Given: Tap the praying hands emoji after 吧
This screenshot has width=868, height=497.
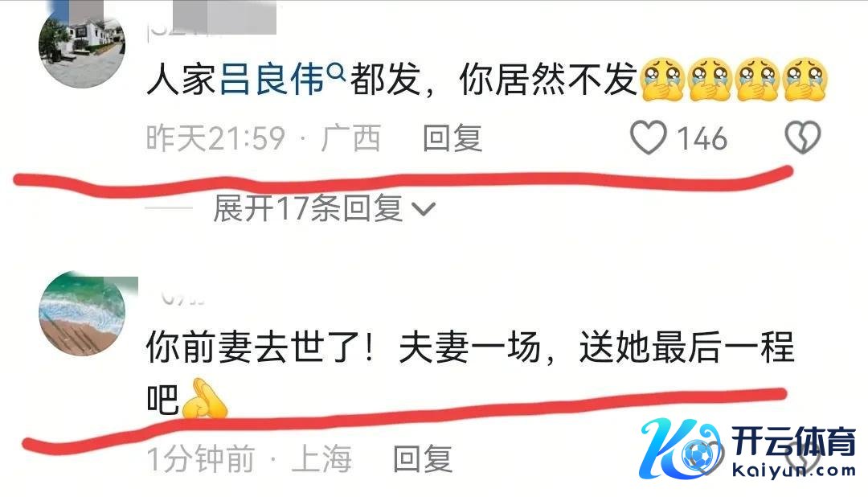Looking at the screenshot, I should point(203,398).
